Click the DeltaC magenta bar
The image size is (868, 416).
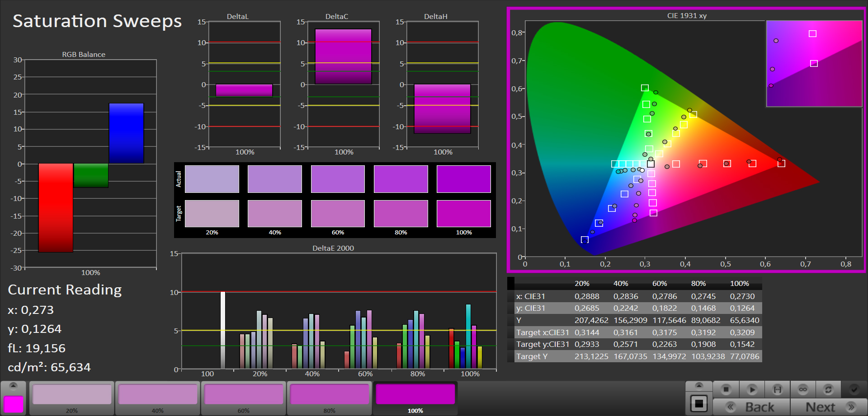click(x=343, y=56)
